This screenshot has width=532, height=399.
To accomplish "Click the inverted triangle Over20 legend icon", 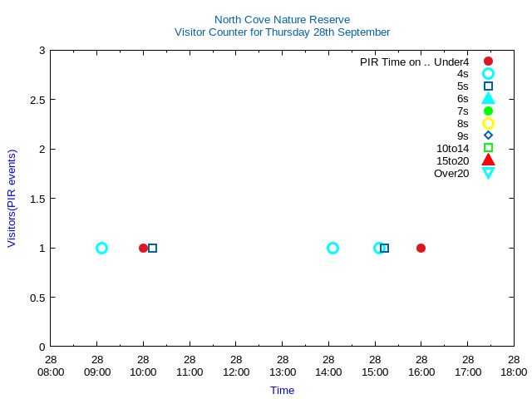I will (x=488, y=173).
